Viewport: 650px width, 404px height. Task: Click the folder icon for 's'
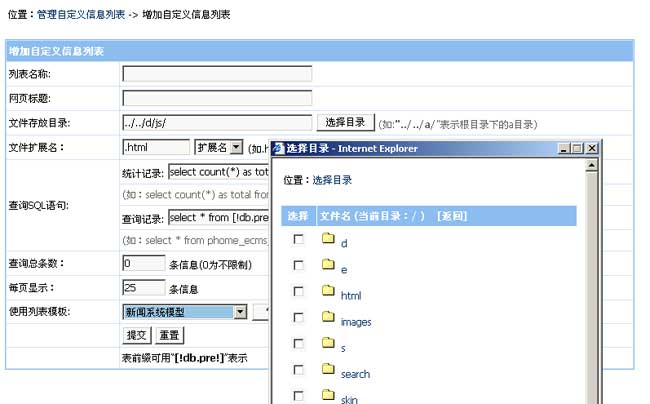(x=327, y=345)
